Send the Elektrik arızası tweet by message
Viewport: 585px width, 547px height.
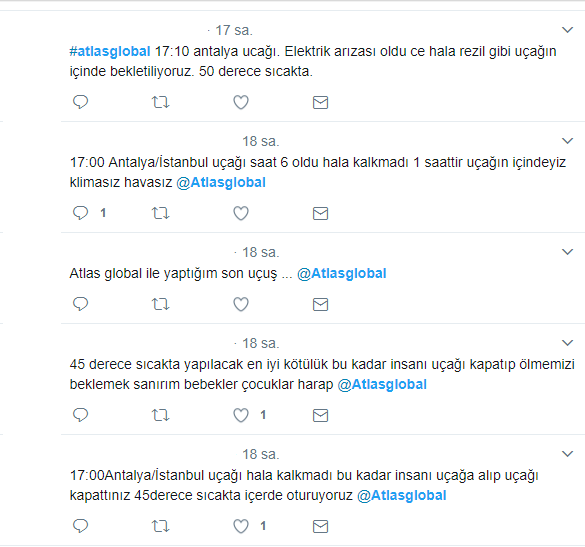click(320, 102)
